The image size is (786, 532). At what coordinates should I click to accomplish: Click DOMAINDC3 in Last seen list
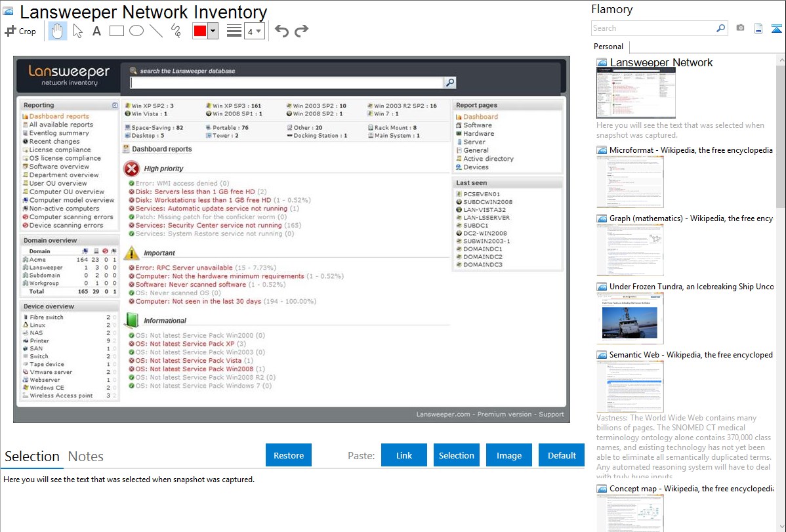[x=483, y=265]
